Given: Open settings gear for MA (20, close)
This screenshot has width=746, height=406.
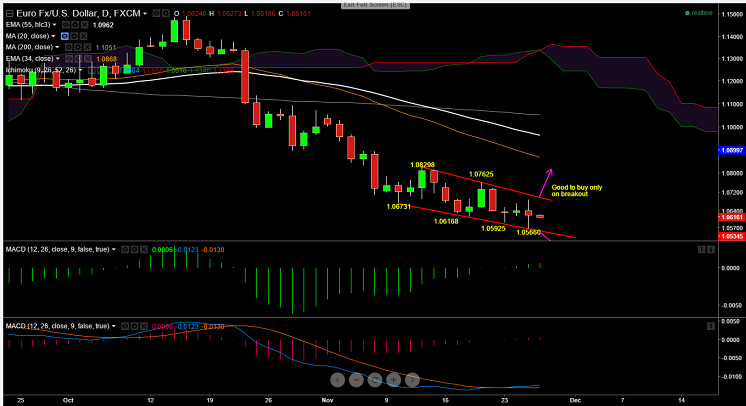Looking at the screenshot, I should point(74,36).
